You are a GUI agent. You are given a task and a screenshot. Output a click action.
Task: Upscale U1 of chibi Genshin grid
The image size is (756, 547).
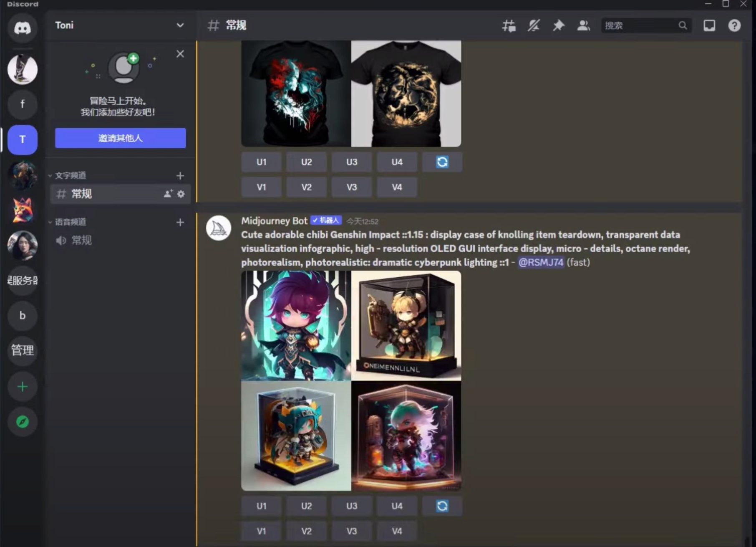pos(261,506)
